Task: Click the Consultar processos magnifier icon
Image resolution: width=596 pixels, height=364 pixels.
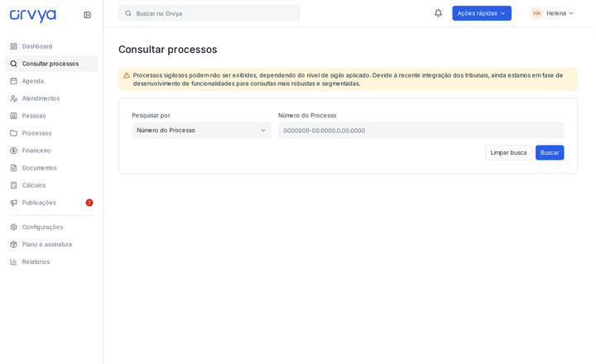Action: (x=14, y=64)
